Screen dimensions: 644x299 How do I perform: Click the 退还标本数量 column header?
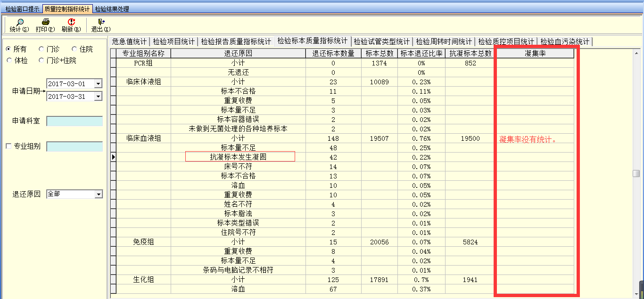(333, 54)
